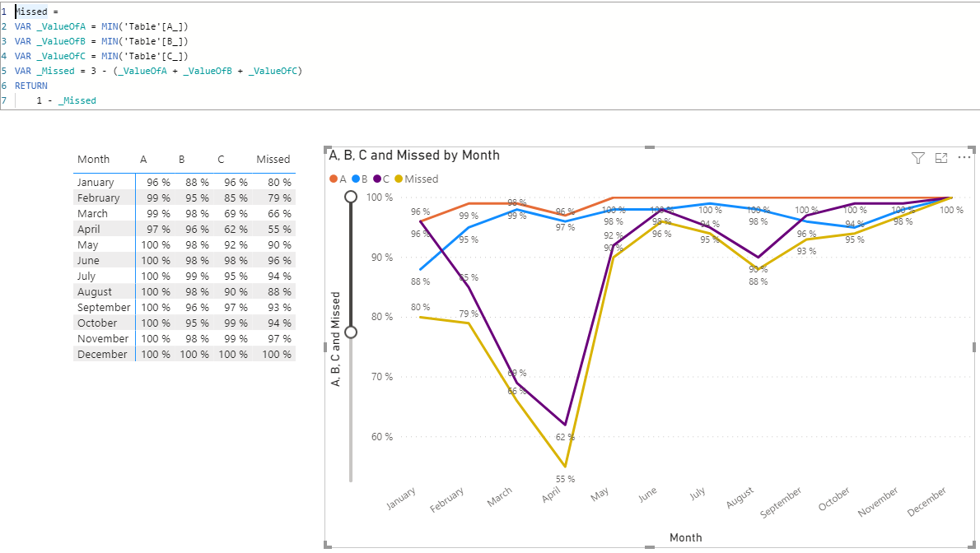Click formula line 1 'Missed ='
This screenshot has width=980, height=553.
[x=37, y=12]
